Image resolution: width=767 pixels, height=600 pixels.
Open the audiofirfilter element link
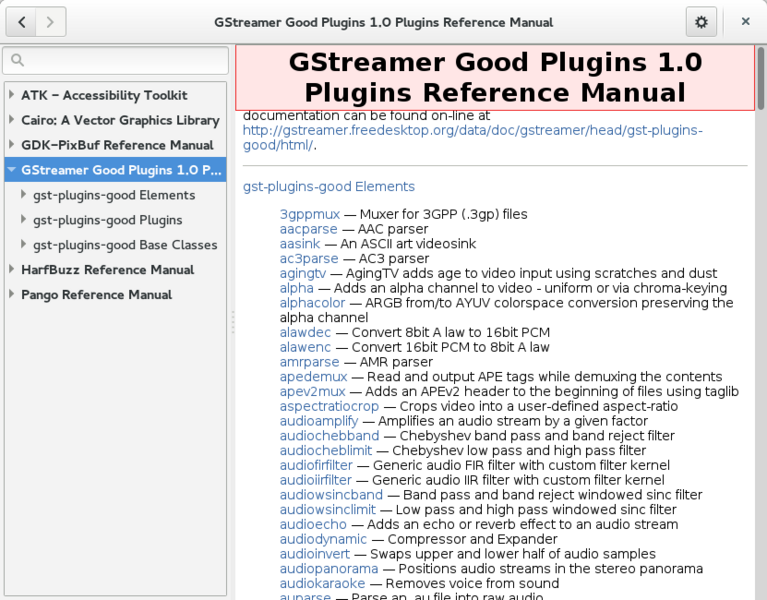pyautogui.click(x=316, y=465)
